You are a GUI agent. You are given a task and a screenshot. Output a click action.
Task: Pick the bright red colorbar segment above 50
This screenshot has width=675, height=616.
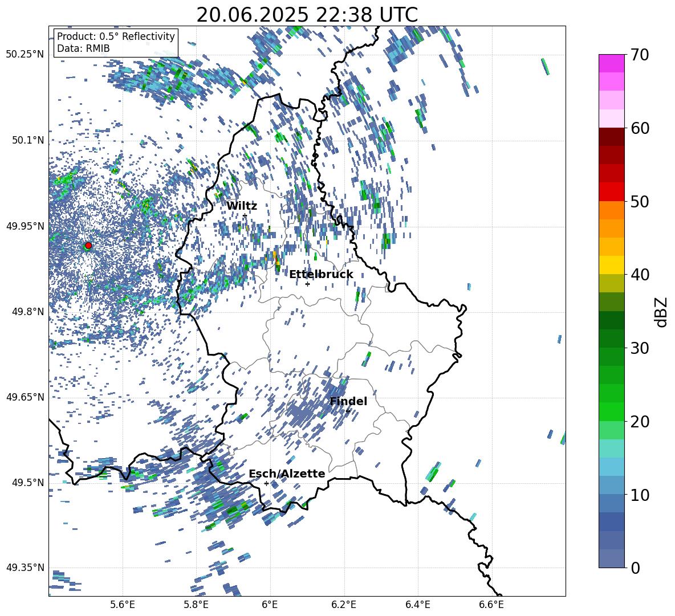point(611,192)
